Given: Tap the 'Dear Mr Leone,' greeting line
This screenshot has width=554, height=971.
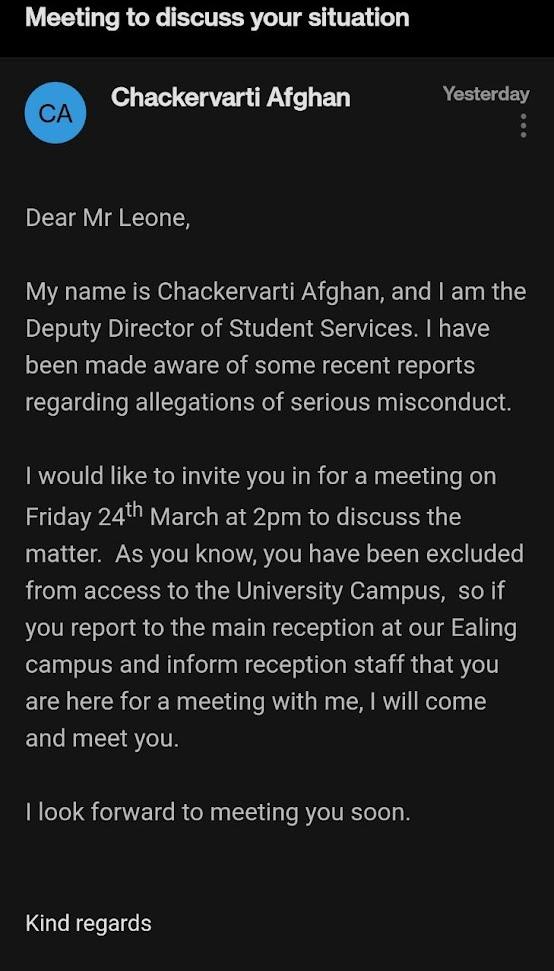Looking at the screenshot, I should click(107, 219).
